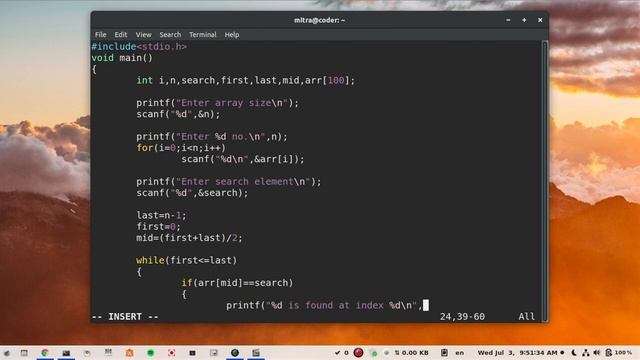The image size is (640, 360).
Task: Click the terminal app icon beside Chrome in taskbar
Action: point(66,353)
